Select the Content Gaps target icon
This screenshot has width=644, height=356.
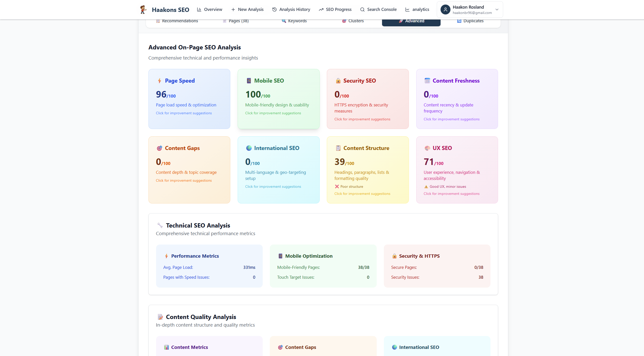coord(159,148)
